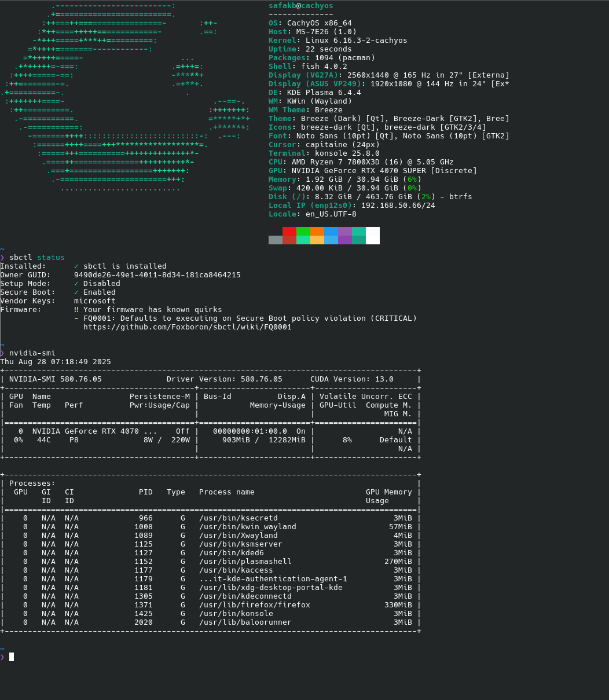
Task: Select the 'Shell: fish 4.0.2' line
Action: (308, 67)
